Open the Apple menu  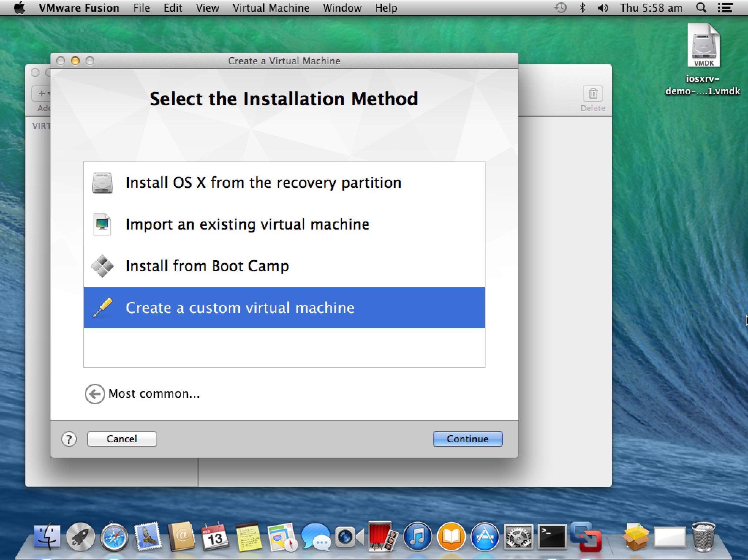click(19, 8)
